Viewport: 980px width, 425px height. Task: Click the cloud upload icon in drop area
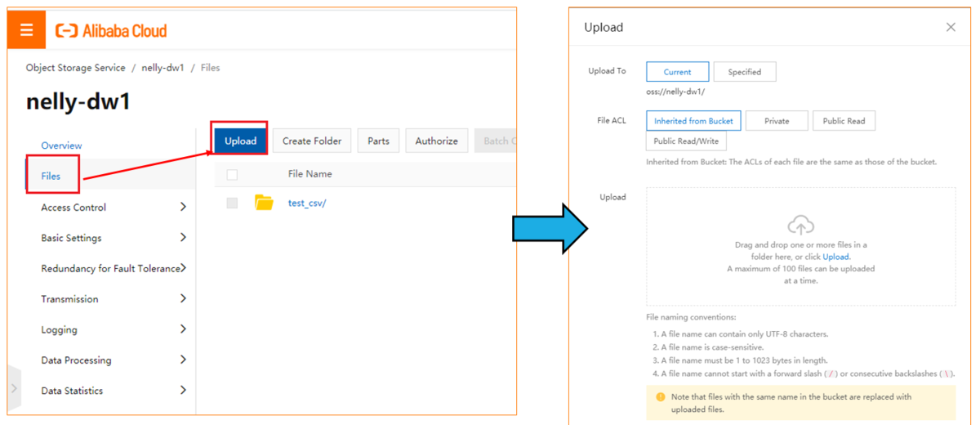[x=800, y=226]
